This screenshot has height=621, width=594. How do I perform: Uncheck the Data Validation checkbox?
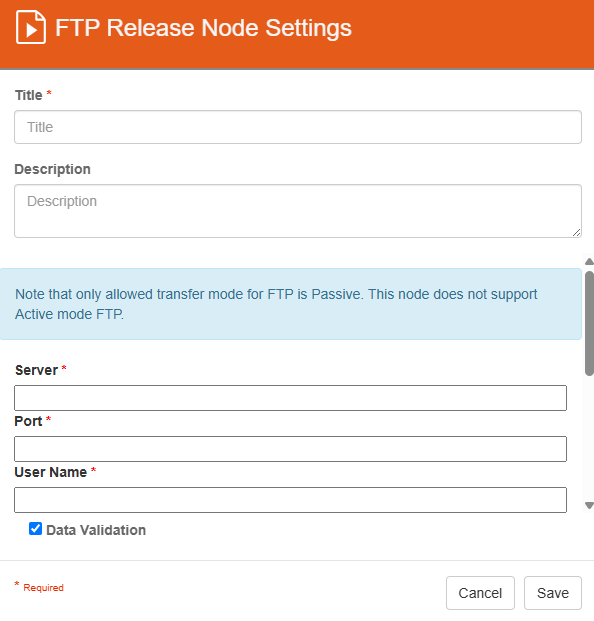pos(35,529)
